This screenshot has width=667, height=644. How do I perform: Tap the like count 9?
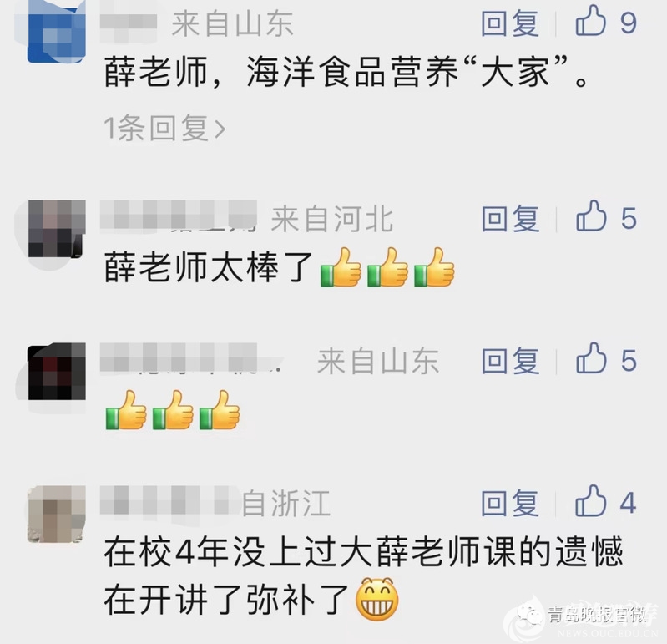coord(628,23)
